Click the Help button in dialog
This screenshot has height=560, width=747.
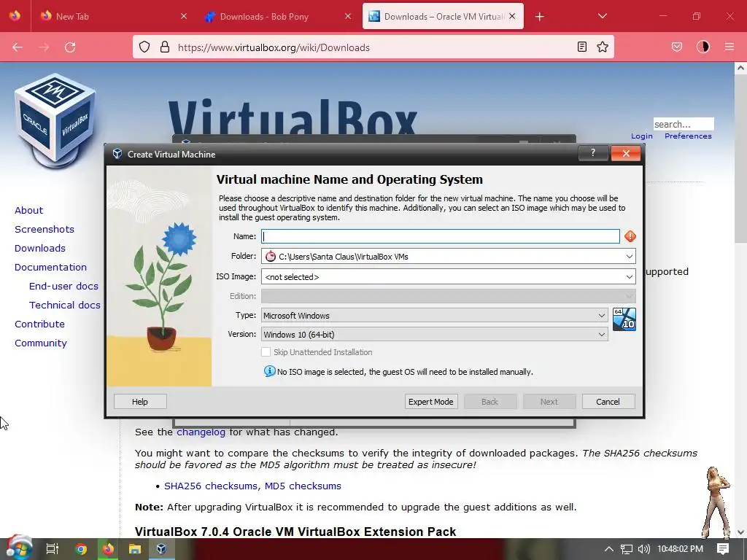pyautogui.click(x=140, y=402)
